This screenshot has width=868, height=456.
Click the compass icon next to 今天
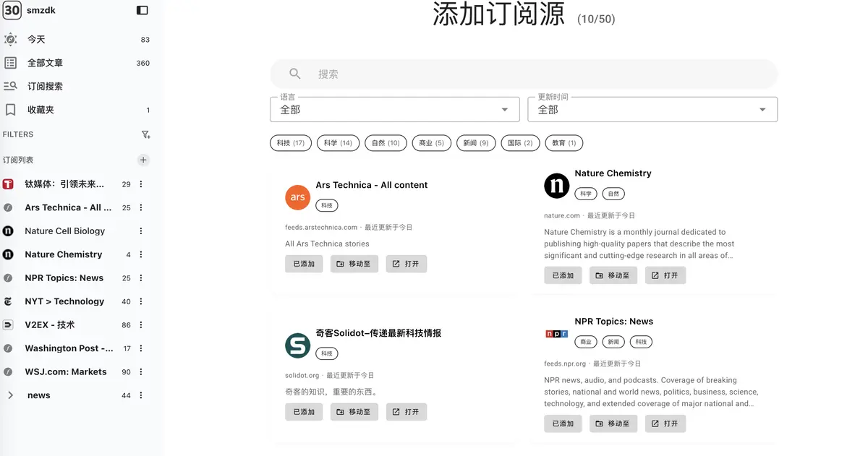10,40
